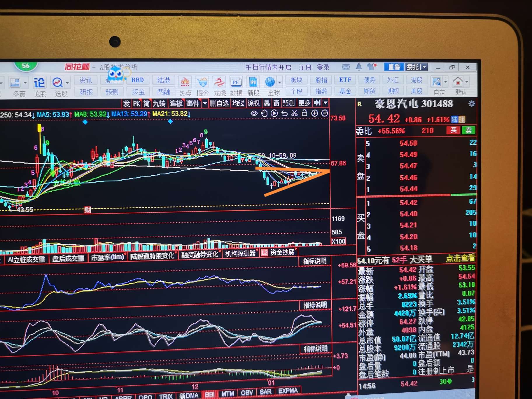Click the skip-to-end arrow icon in chart toolbar
The image size is (532, 399).
pos(317,102)
